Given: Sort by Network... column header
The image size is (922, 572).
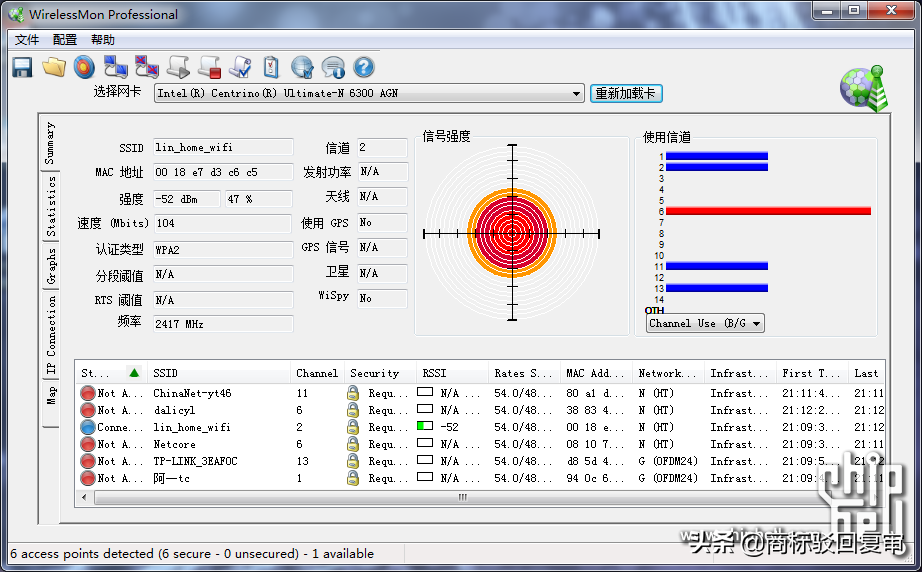Looking at the screenshot, I should 668,373.
